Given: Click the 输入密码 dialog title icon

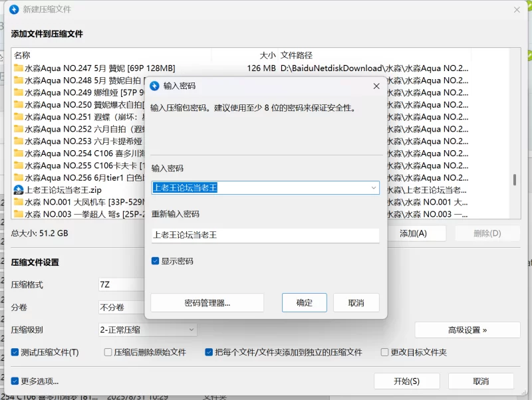Looking at the screenshot, I should click(155, 86).
